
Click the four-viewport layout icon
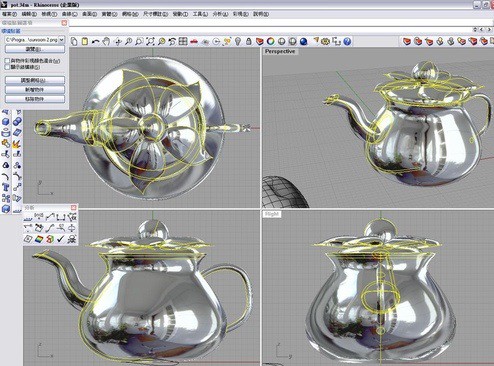[183, 41]
